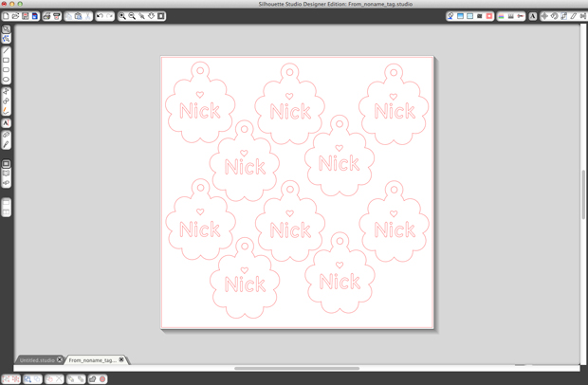Undo the last action
588x385 pixels.
(100, 16)
